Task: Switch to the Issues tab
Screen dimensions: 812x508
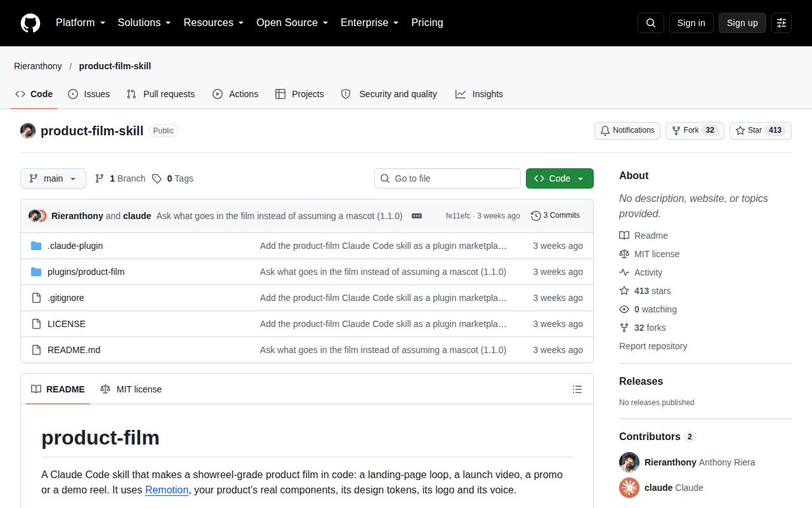Action: 89,94
